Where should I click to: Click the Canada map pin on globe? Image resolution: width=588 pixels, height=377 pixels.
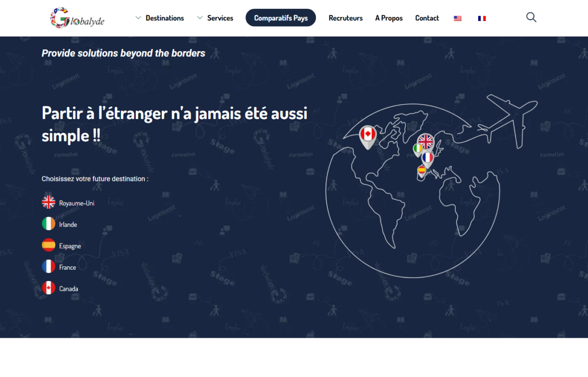click(x=367, y=136)
